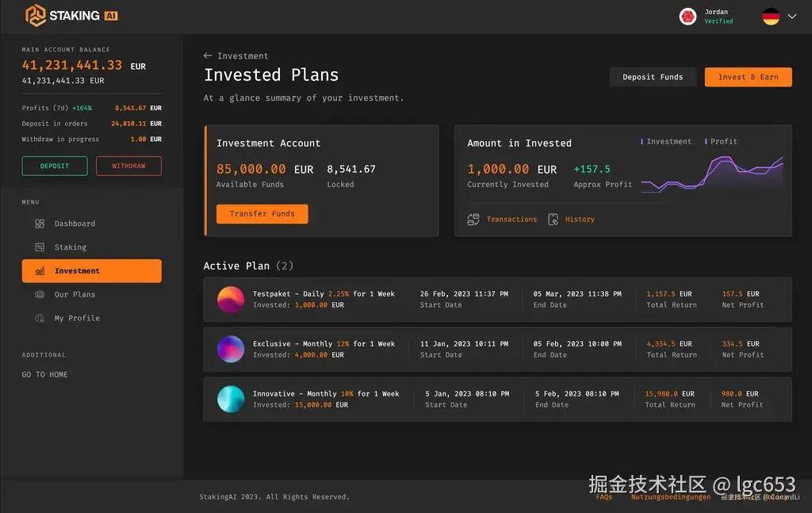812x513 pixels.
Task: Click the Deposit Funds button
Action: click(x=653, y=77)
